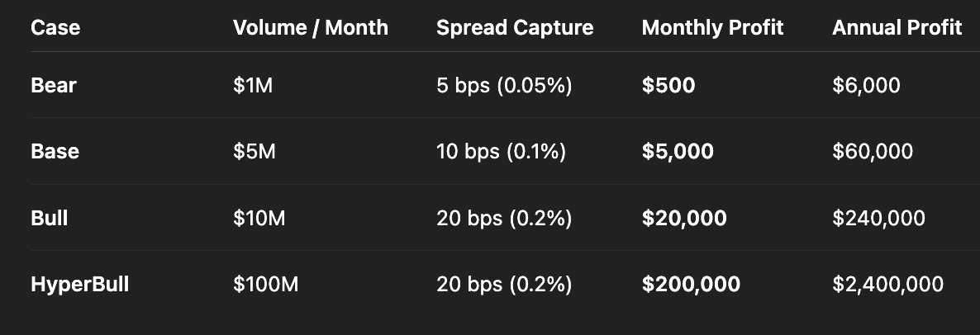Viewport: 980px width, 335px height.
Task: Click the Annual Profit column header
Action: click(897, 27)
